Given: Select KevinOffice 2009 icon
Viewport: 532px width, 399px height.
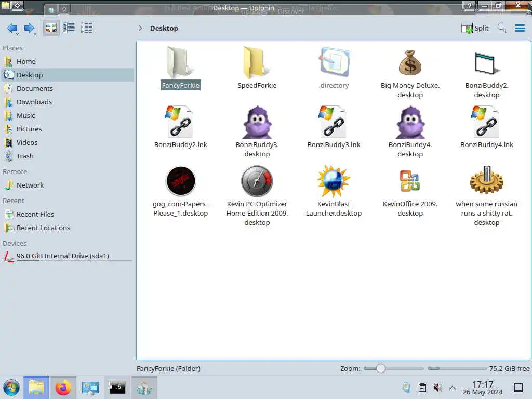Looking at the screenshot, I should [x=410, y=181].
